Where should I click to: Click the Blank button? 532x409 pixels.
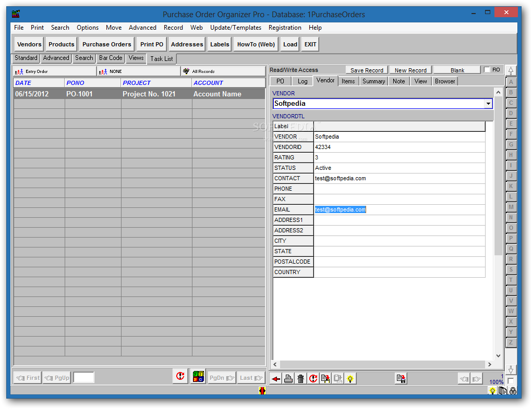click(x=457, y=70)
